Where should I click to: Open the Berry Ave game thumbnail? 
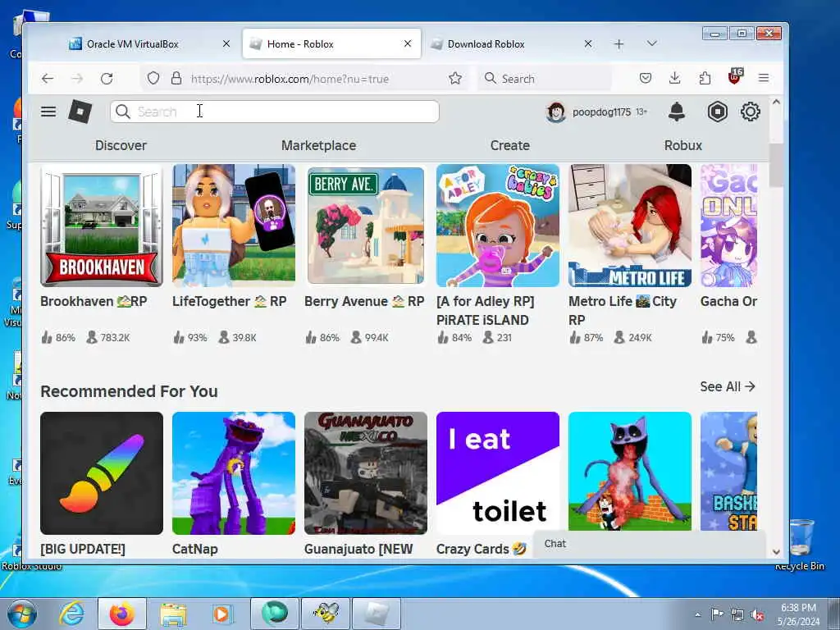[365, 226]
